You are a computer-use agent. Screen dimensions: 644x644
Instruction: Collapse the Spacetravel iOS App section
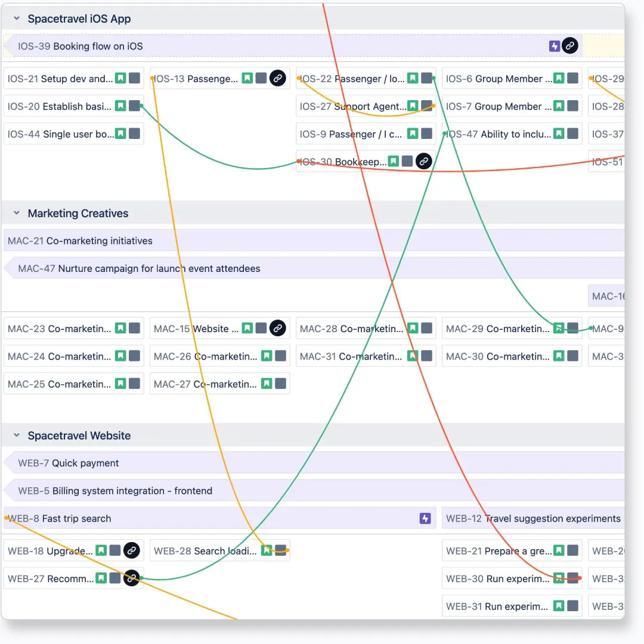point(17,19)
